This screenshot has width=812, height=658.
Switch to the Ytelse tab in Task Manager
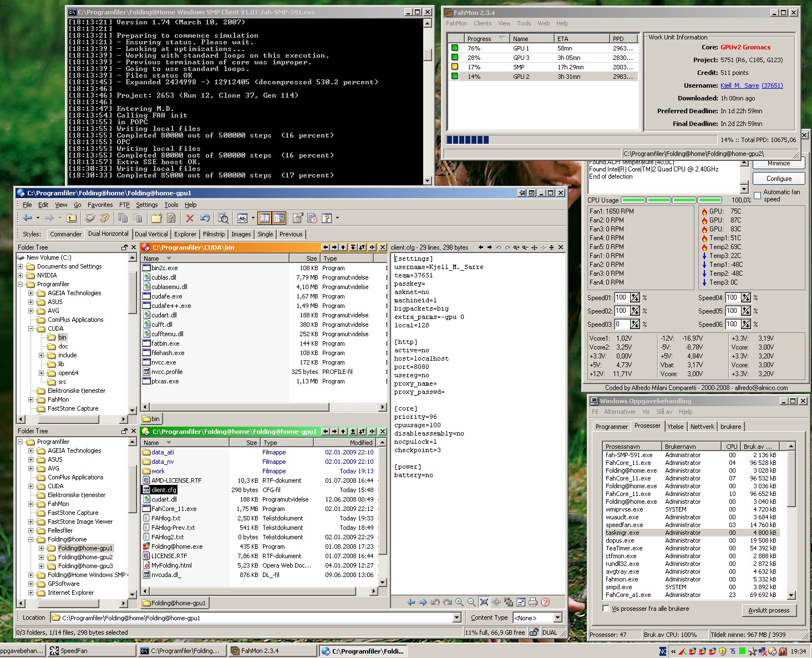676,427
